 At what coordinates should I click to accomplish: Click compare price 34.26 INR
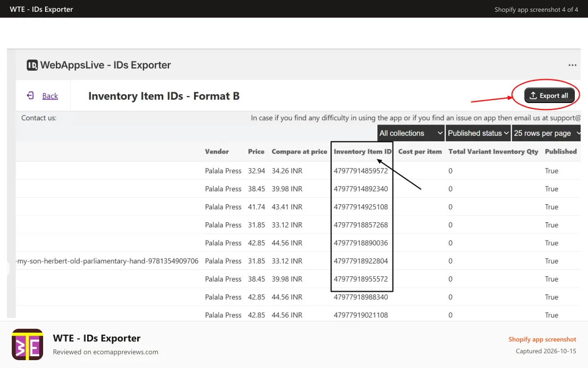coord(287,171)
